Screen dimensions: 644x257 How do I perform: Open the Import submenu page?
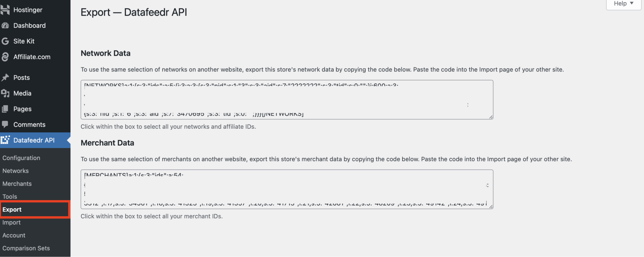tap(12, 222)
